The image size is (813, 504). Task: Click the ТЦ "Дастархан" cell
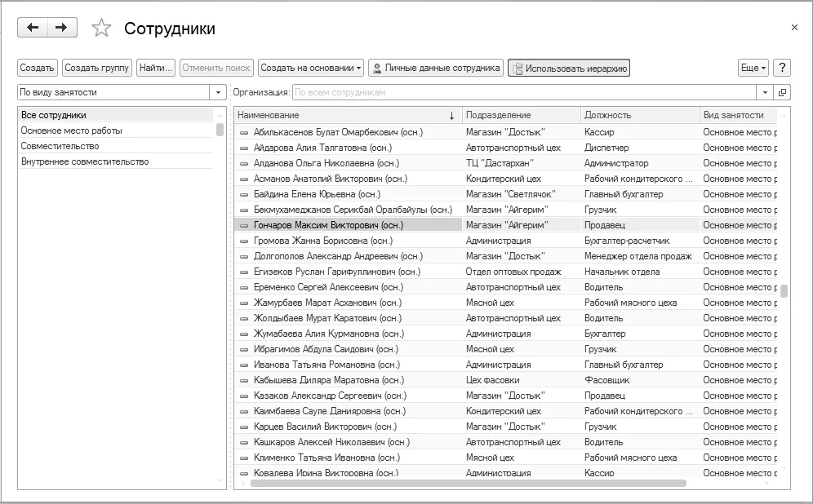[x=521, y=164]
